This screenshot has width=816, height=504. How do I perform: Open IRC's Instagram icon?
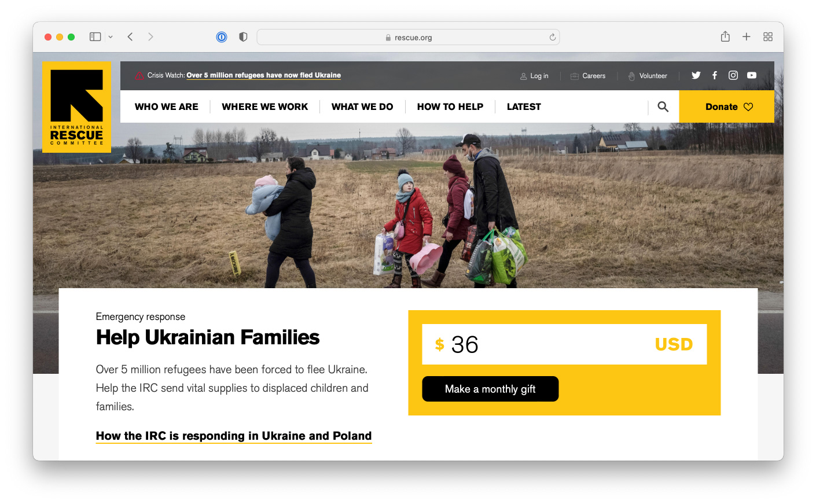733,75
